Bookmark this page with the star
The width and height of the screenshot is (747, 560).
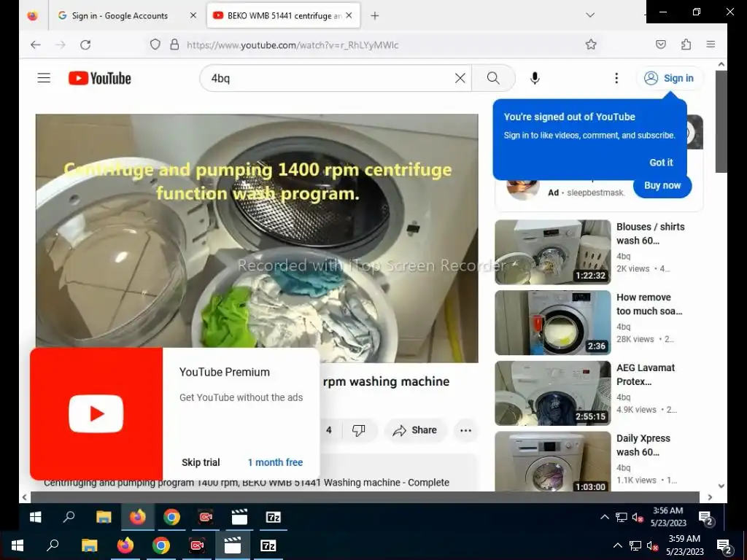click(x=591, y=44)
